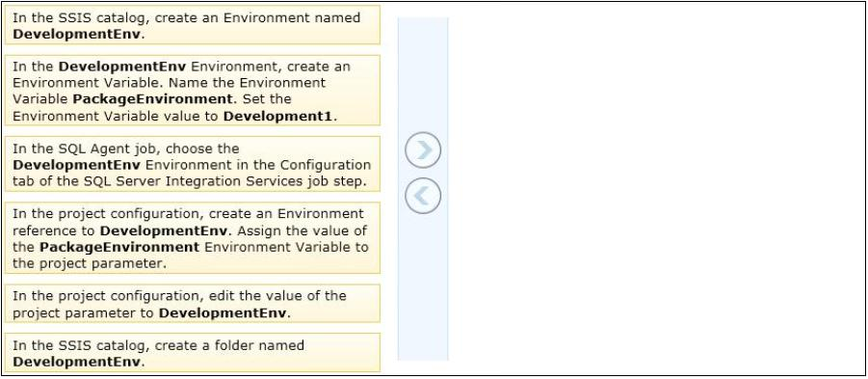Click bold PackageEnvironment in Environment Variable step
The width and height of the screenshot is (868, 379).
pos(153,99)
